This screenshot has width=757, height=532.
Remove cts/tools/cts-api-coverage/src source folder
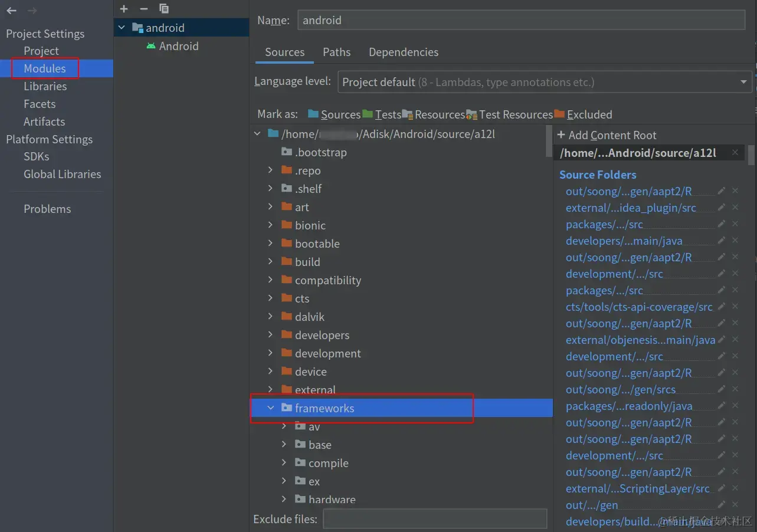pos(735,306)
